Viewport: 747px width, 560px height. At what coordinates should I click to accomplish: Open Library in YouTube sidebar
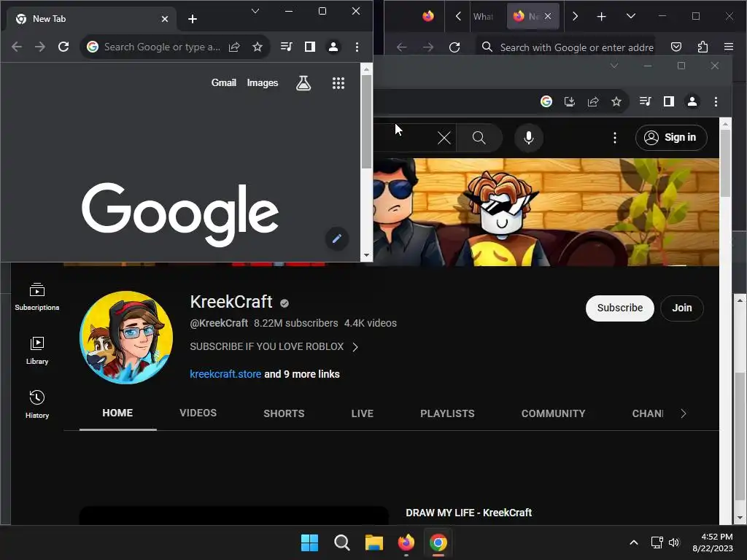click(37, 351)
